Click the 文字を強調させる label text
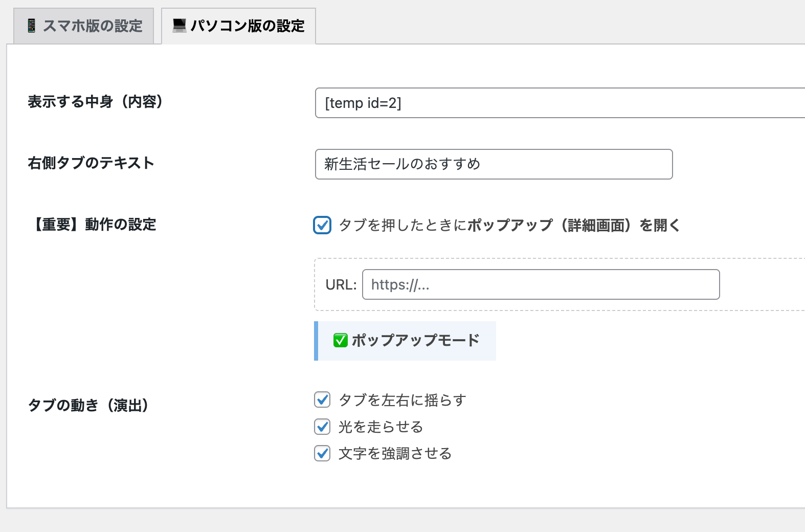 pos(395,454)
